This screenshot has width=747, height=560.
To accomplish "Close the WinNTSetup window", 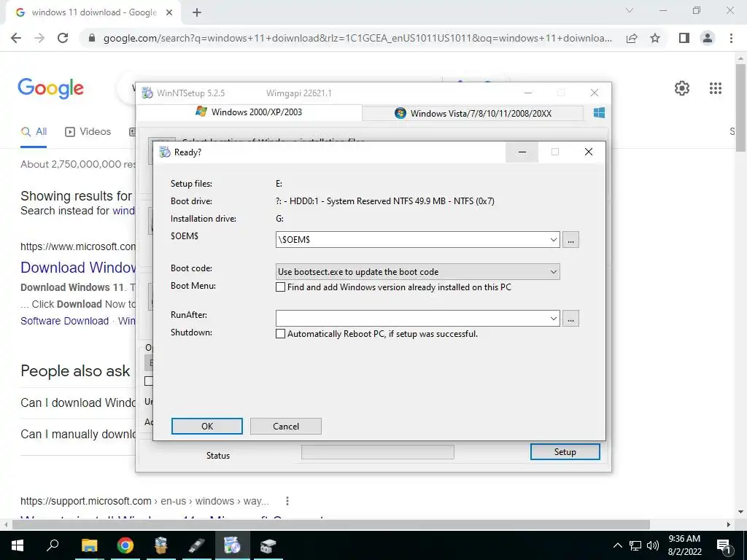I will pyautogui.click(x=594, y=93).
